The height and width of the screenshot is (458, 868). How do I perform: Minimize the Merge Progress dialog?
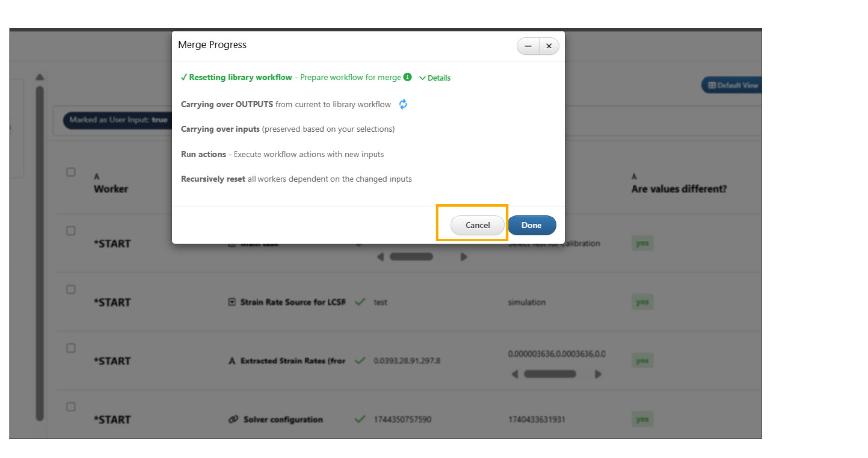[528, 46]
